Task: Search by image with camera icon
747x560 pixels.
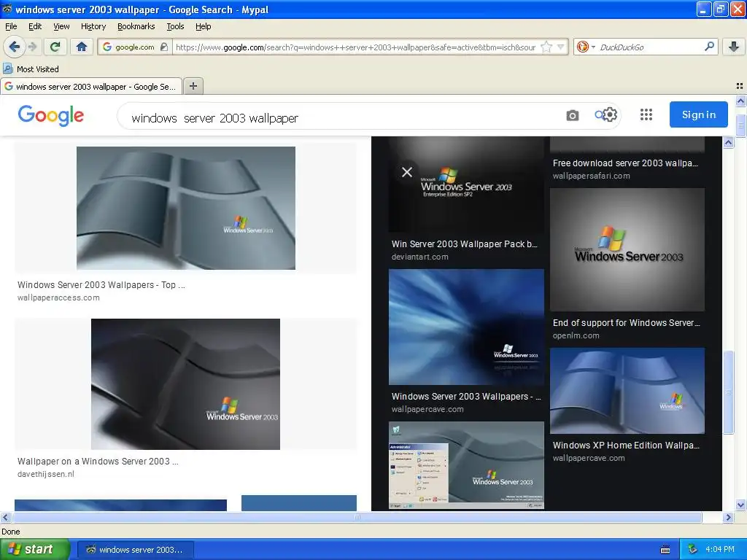Action: [x=572, y=115]
